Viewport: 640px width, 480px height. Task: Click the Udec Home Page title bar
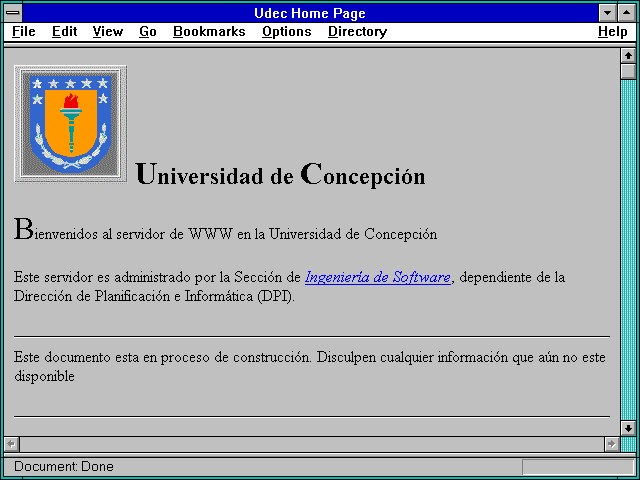310,13
